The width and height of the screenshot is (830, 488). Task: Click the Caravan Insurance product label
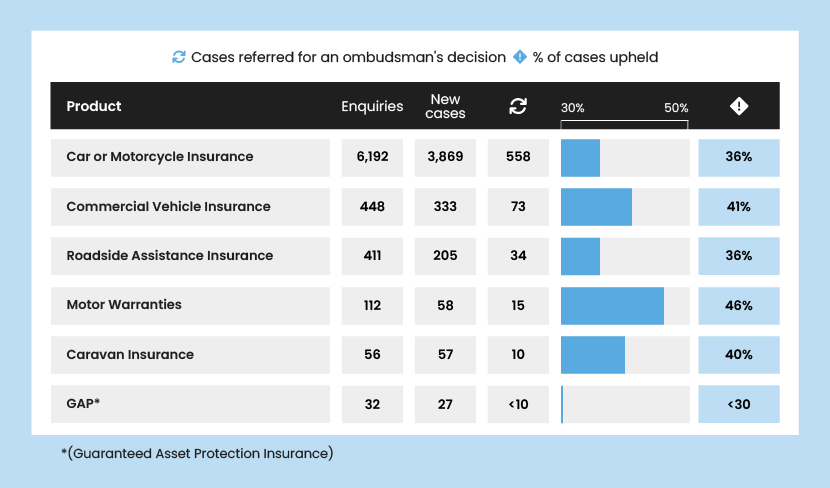point(130,355)
